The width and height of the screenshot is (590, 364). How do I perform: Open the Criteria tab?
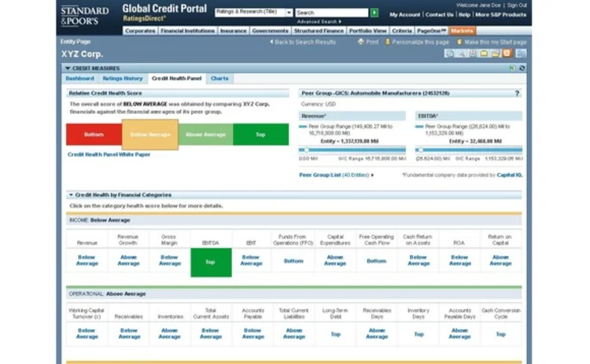pos(402,31)
